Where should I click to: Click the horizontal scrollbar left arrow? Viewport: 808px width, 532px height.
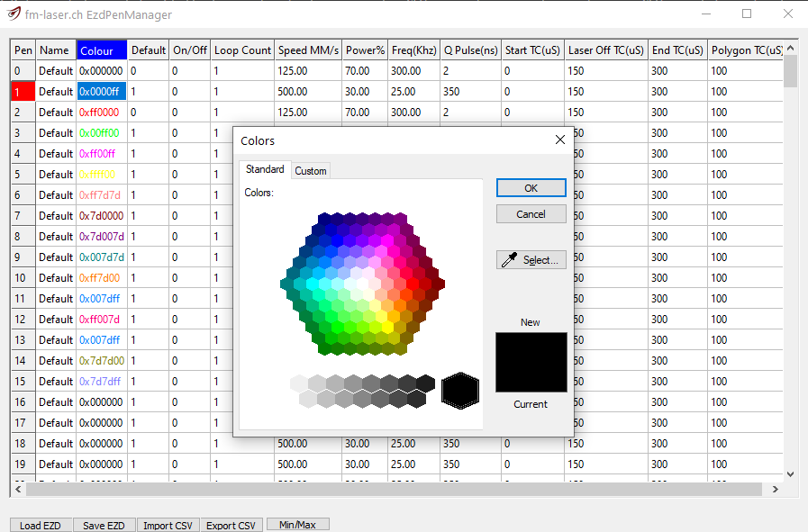pos(18,490)
